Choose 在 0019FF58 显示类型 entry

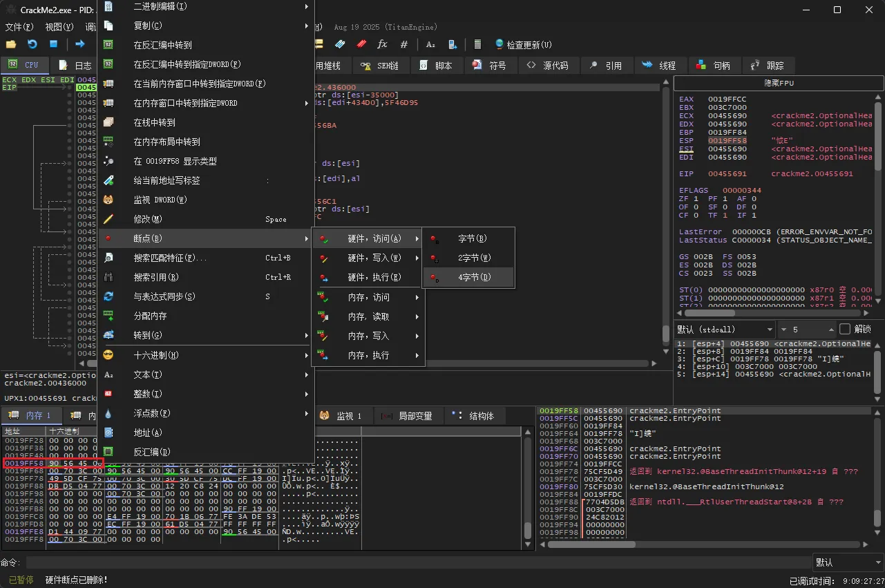click(x=206, y=161)
